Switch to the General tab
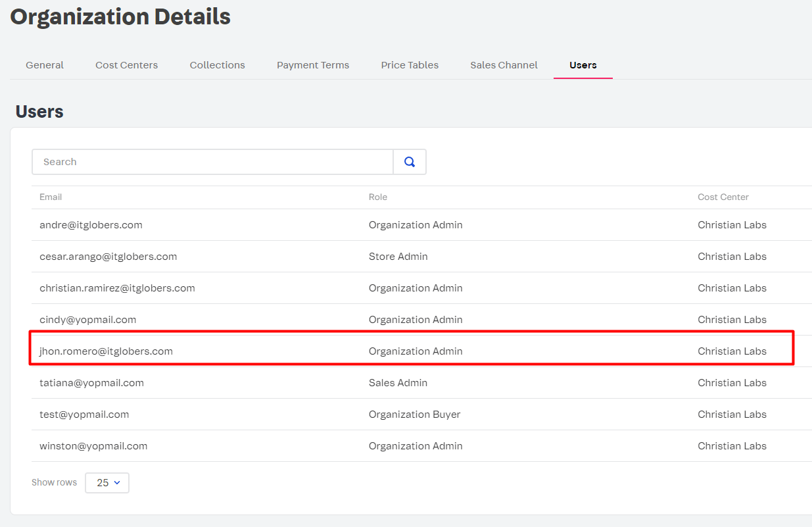Screen dimensions: 812x527 45,65
